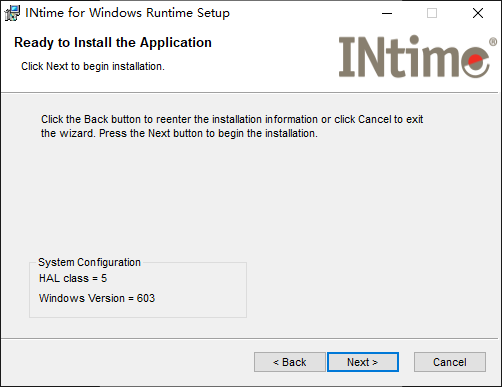Cancel the INtime installation
This screenshot has width=502, height=387.
tap(450, 362)
